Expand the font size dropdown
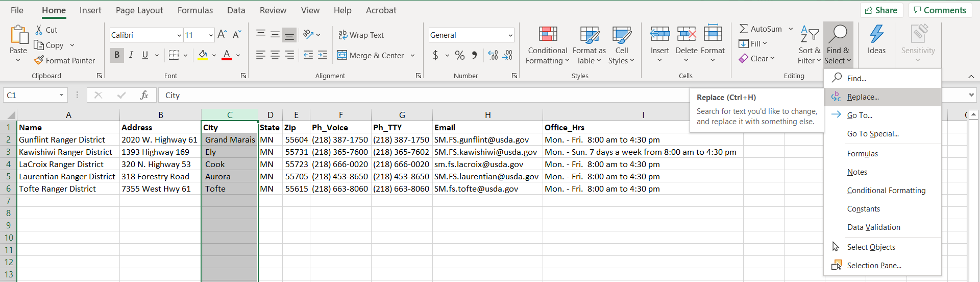Screen dimensions: 980x282 211,35
